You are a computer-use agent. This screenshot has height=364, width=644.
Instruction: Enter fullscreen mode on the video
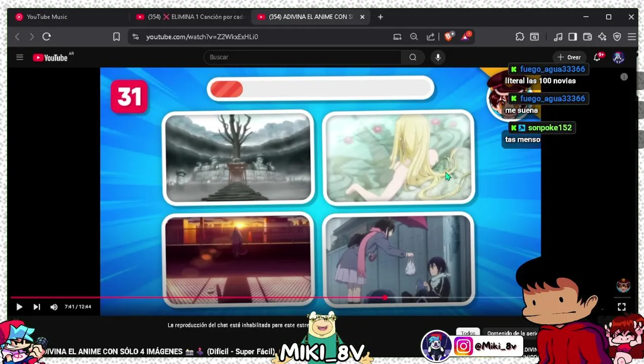click(622, 307)
